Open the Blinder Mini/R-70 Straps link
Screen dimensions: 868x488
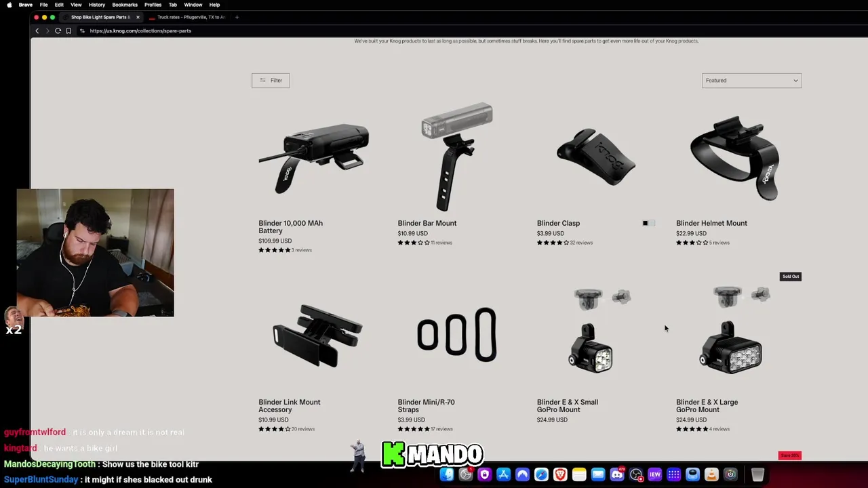[426, 406]
